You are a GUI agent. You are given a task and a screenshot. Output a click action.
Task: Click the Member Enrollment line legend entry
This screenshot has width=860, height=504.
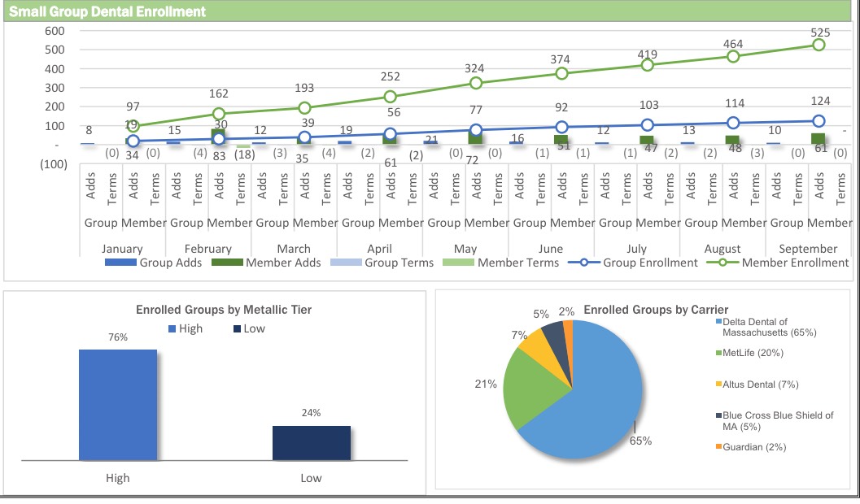785,263
